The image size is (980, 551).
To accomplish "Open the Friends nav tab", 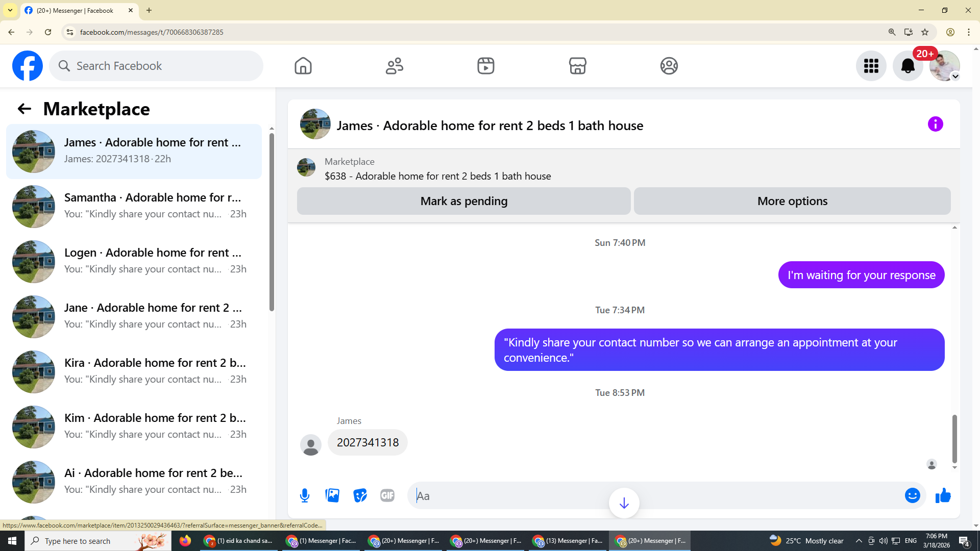I will 394,66.
